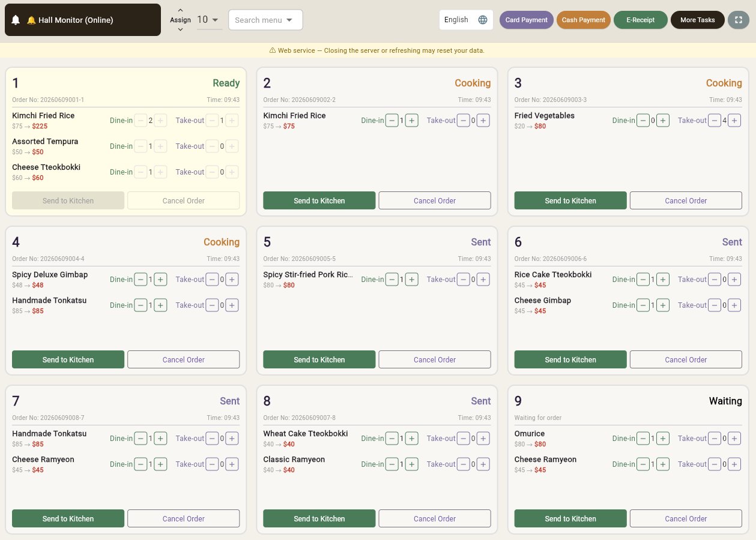The image size is (756, 540).
Task: Send table 4 order to kitchen
Action: point(68,359)
